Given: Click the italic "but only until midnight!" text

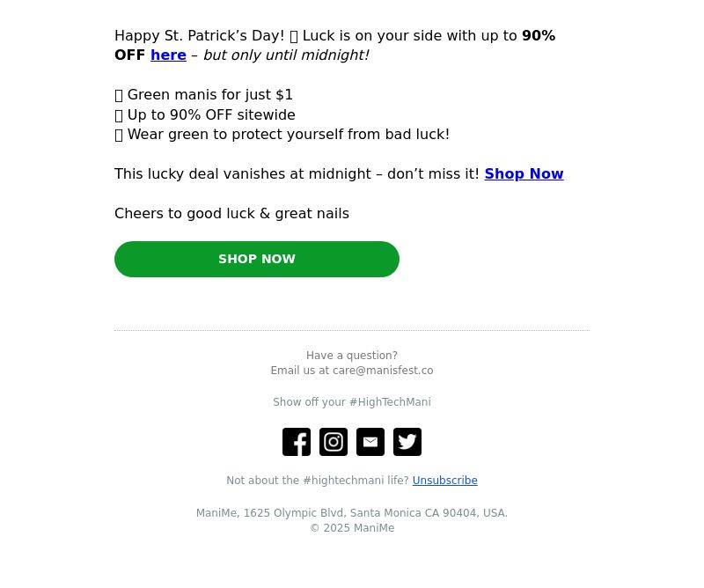Looking at the screenshot, I should tap(287, 55).
